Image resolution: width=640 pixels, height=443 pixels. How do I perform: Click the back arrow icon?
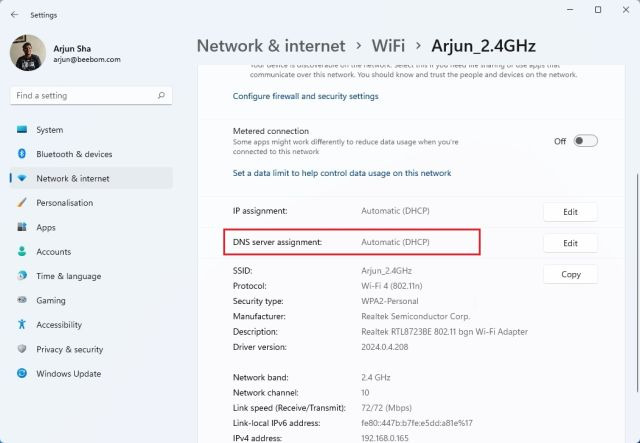(x=14, y=15)
